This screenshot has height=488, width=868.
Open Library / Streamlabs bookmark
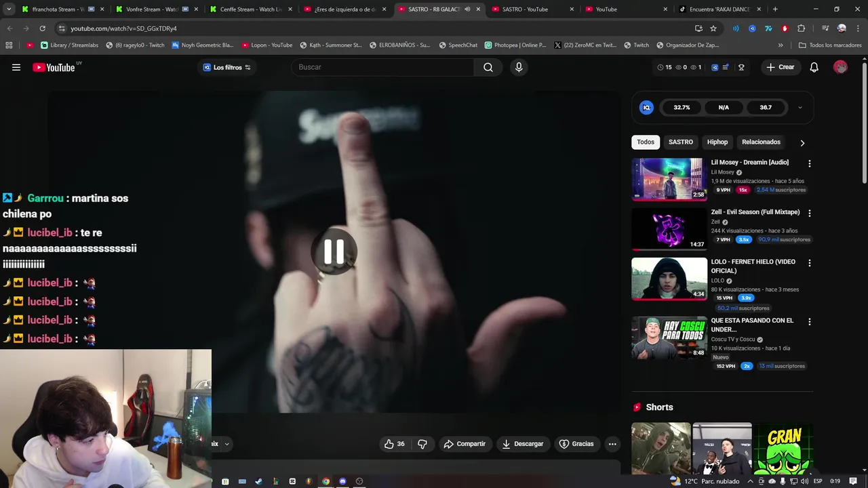pyautogui.click(x=69, y=45)
